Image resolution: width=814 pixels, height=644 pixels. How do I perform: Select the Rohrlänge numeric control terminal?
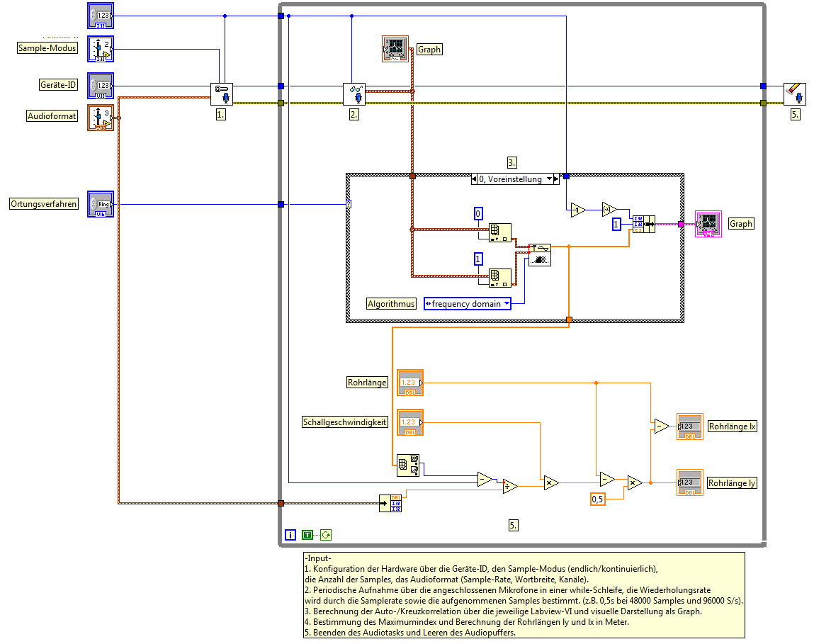click(410, 383)
